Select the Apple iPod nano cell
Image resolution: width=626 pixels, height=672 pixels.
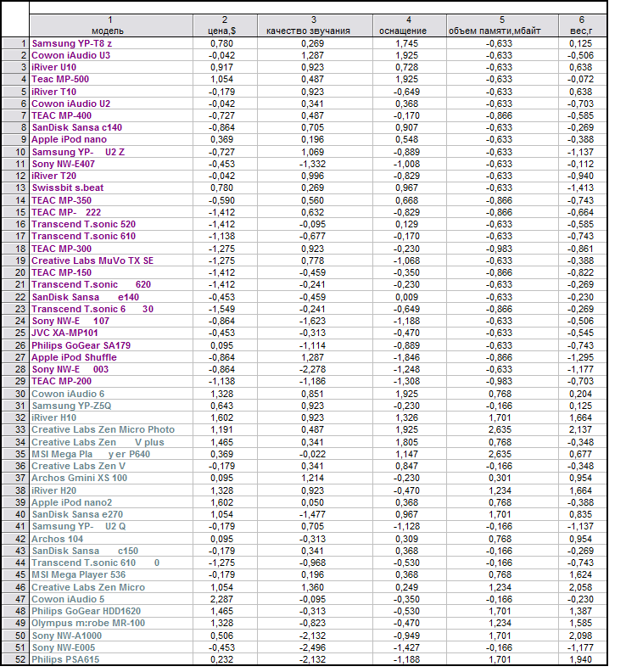pos(111,140)
